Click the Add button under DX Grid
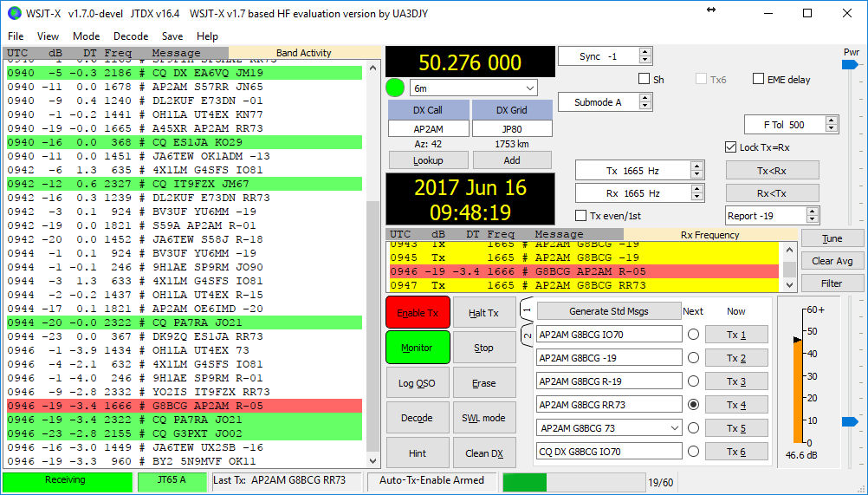 click(512, 160)
